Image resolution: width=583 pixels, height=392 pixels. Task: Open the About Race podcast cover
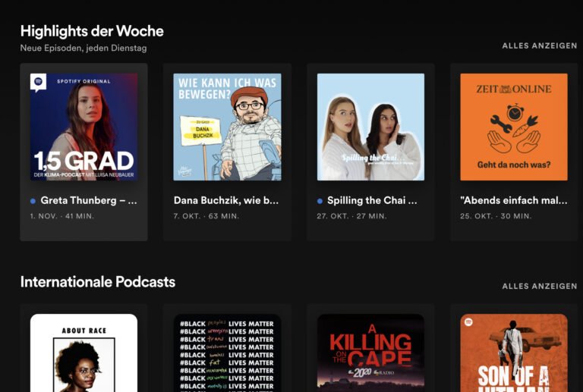pyautogui.click(x=84, y=353)
